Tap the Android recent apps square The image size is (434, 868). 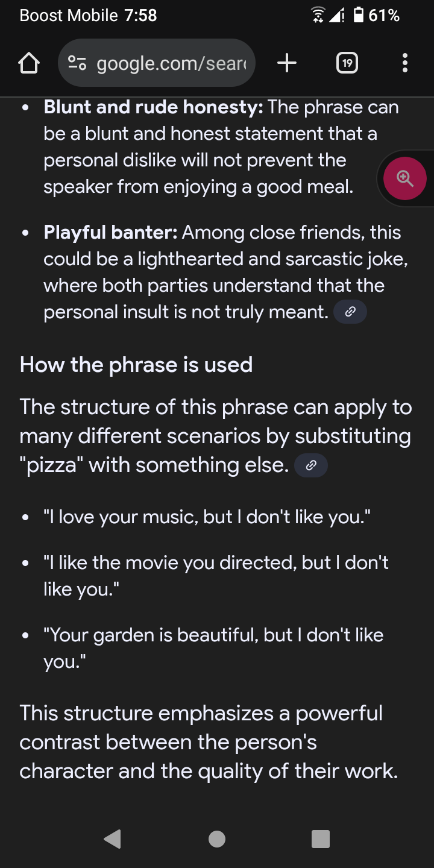321,838
